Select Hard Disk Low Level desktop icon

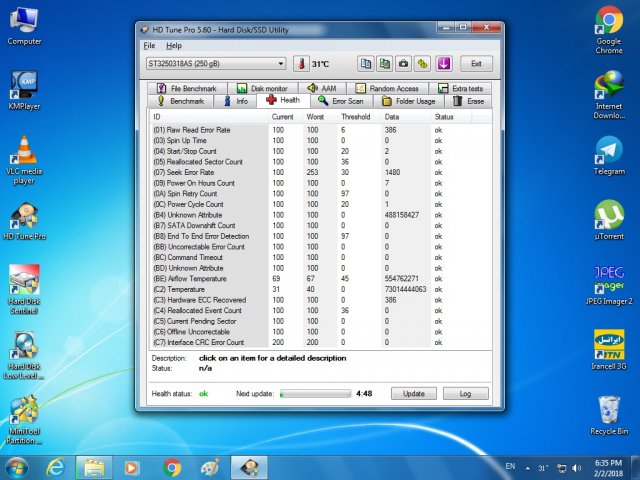[24, 356]
